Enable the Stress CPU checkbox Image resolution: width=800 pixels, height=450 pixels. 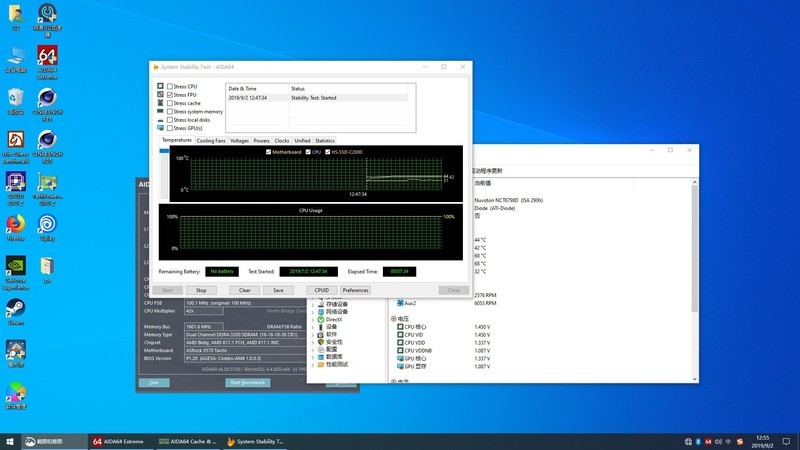(170, 87)
